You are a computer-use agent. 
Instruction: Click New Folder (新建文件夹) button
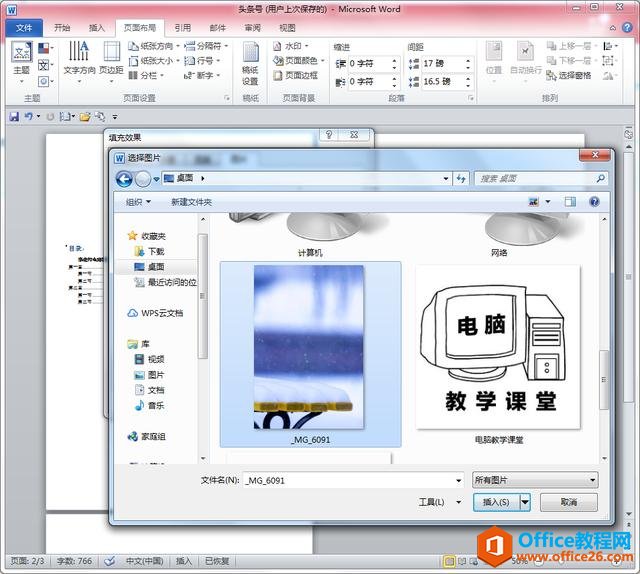pos(191,202)
